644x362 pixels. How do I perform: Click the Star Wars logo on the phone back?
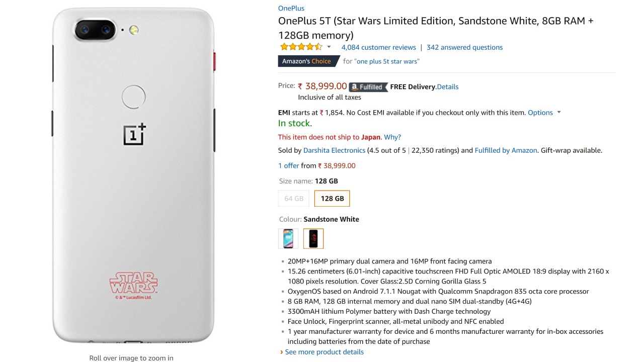[133, 284]
